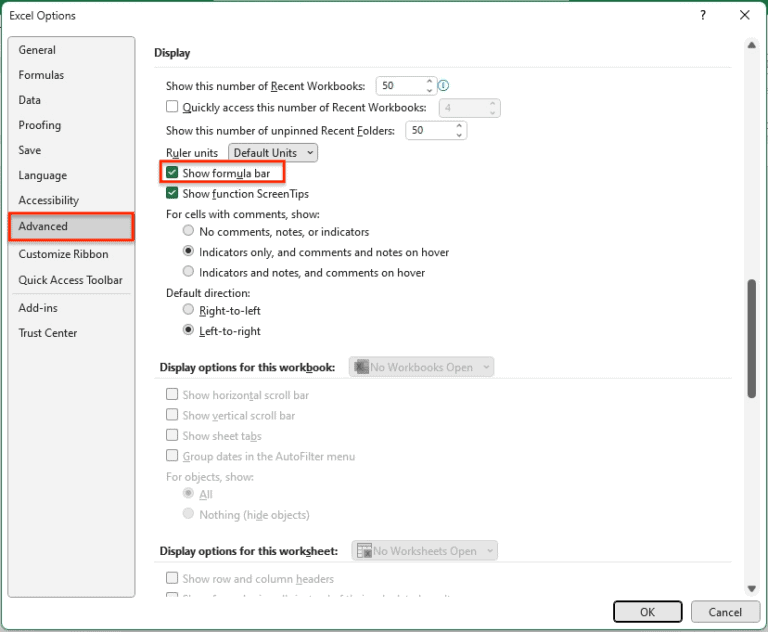Choose Right-to-left default direction
The height and width of the screenshot is (632, 768).
coord(188,309)
